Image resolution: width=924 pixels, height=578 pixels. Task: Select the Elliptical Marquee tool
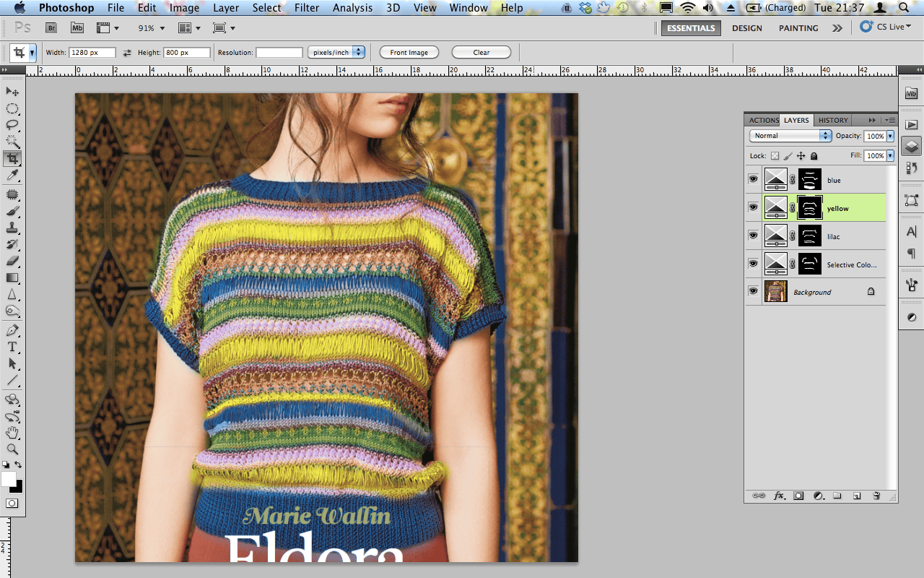pyautogui.click(x=12, y=108)
